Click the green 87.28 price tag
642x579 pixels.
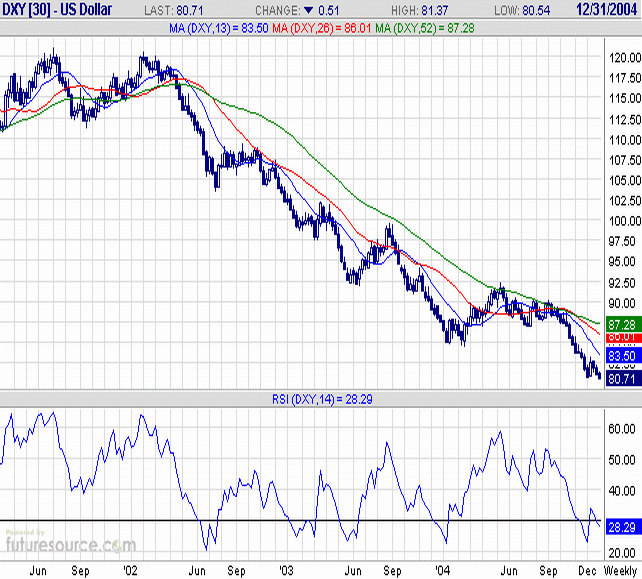(623, 325)
